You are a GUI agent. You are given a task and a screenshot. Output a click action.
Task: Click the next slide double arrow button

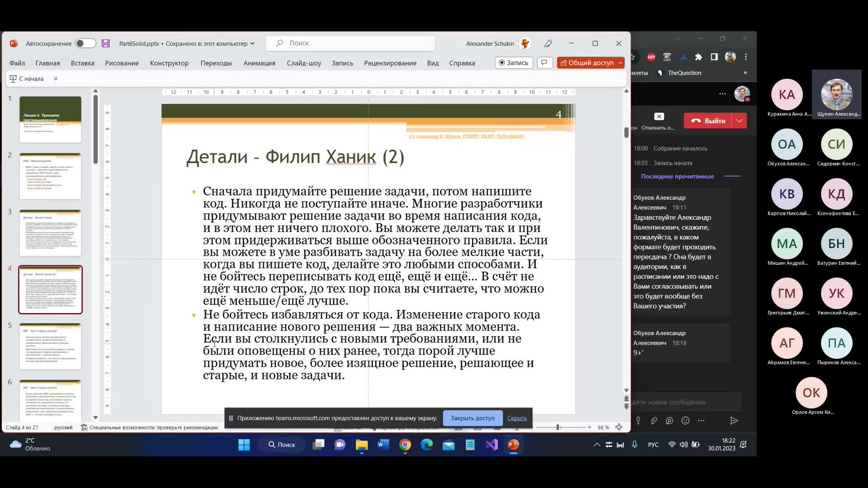627,407
